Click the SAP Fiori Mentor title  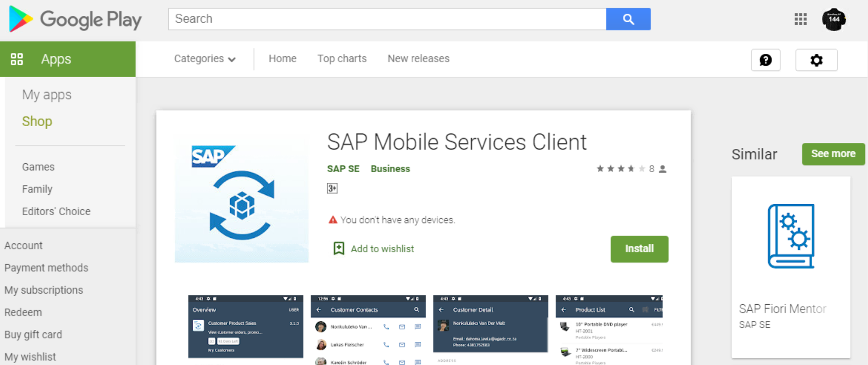click(782, 309)
